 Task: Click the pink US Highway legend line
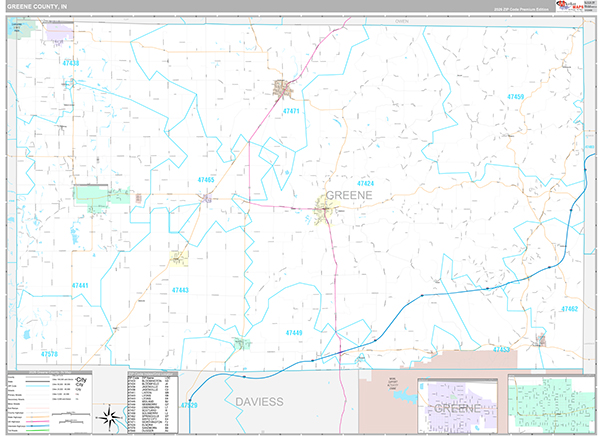coord(38,421)
